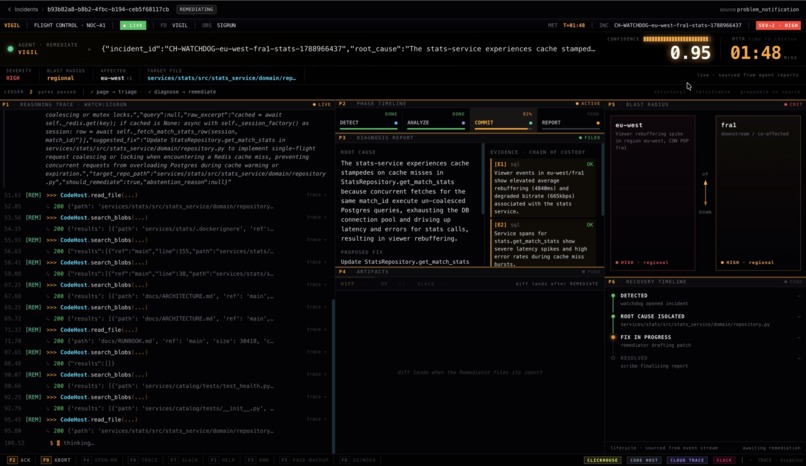Open evidence item E1 sql
Viewport: 806px width, 466px height.
(x=543, y=188)
